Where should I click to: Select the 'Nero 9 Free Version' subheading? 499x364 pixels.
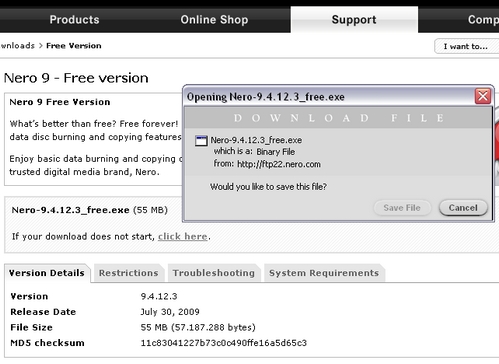click(60, 102)
